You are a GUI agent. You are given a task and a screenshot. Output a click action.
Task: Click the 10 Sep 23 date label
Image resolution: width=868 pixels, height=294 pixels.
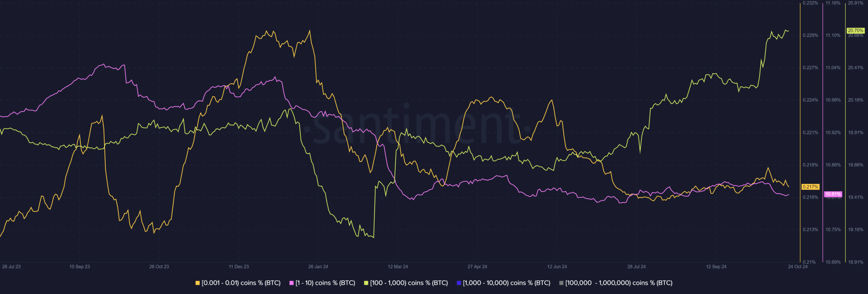[80, 267]
